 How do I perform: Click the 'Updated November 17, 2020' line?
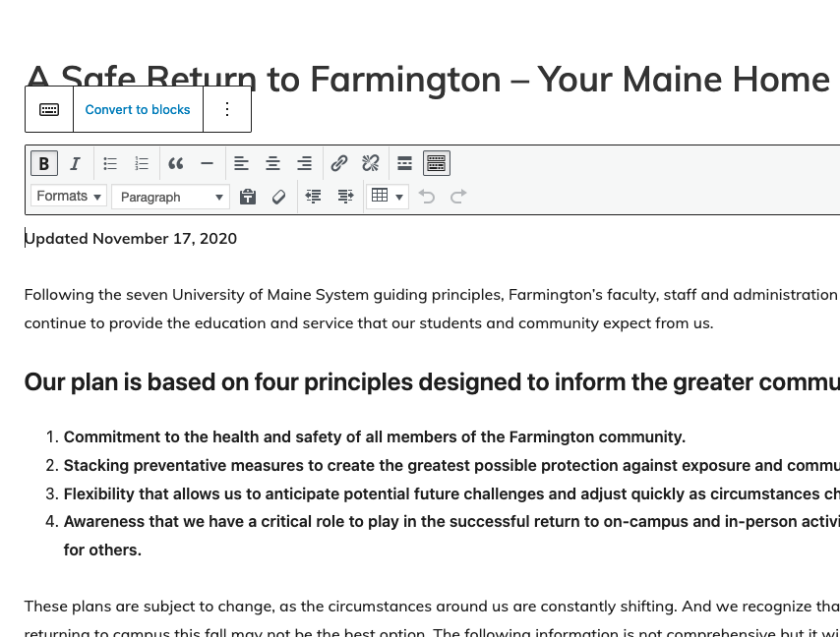click(x=131, y=239)
